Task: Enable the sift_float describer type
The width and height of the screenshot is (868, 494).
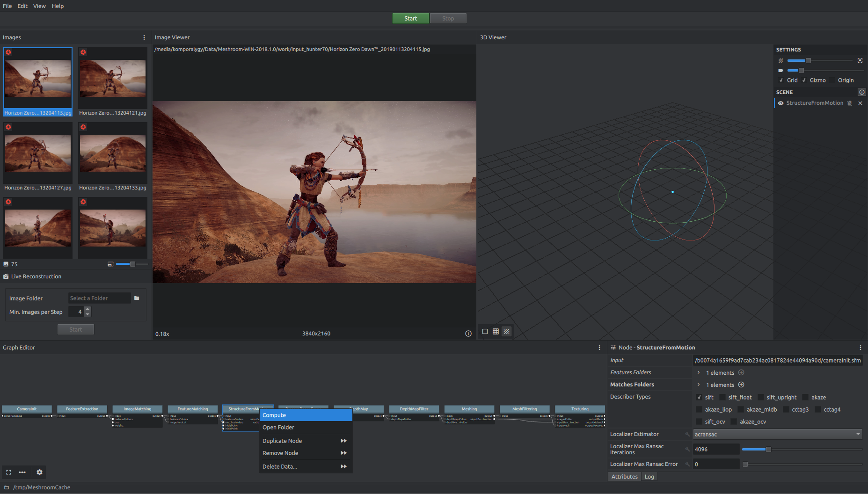Action: (722, 397)
